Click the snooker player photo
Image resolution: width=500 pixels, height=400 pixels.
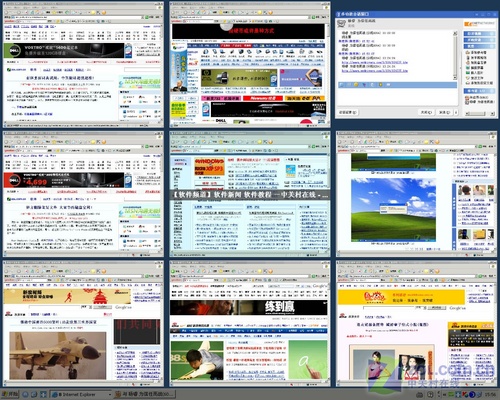coord(197,360)
